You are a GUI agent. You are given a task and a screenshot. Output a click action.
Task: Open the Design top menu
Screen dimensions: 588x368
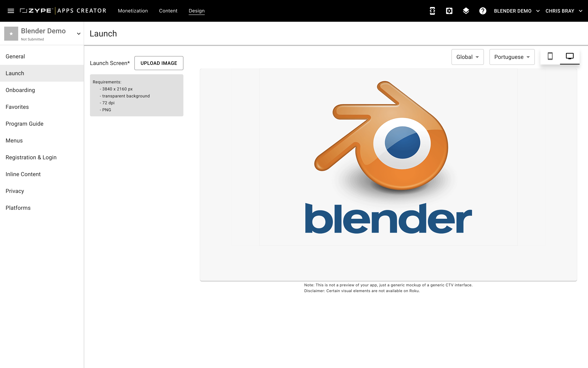pos(197,11)
